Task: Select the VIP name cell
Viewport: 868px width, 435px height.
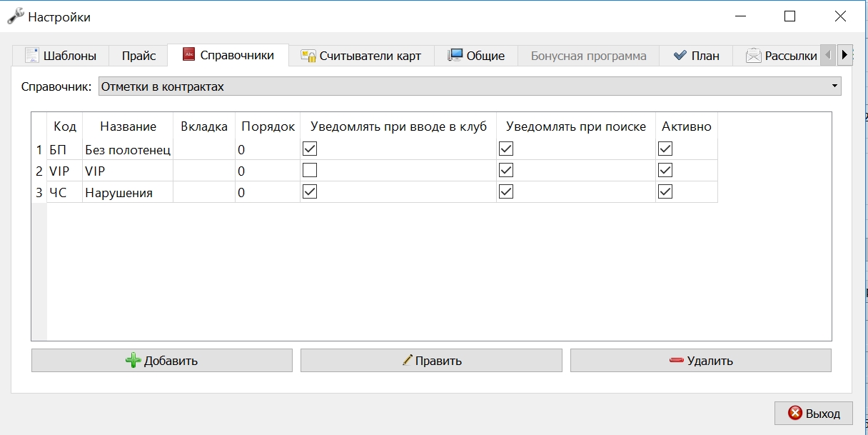Action: 128,171
